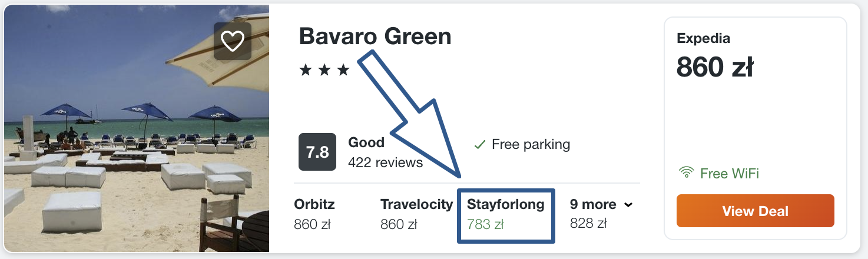868x259 pixels.
Task: Save Bavaro Green with the heart icon
Action: coord(233,41)
